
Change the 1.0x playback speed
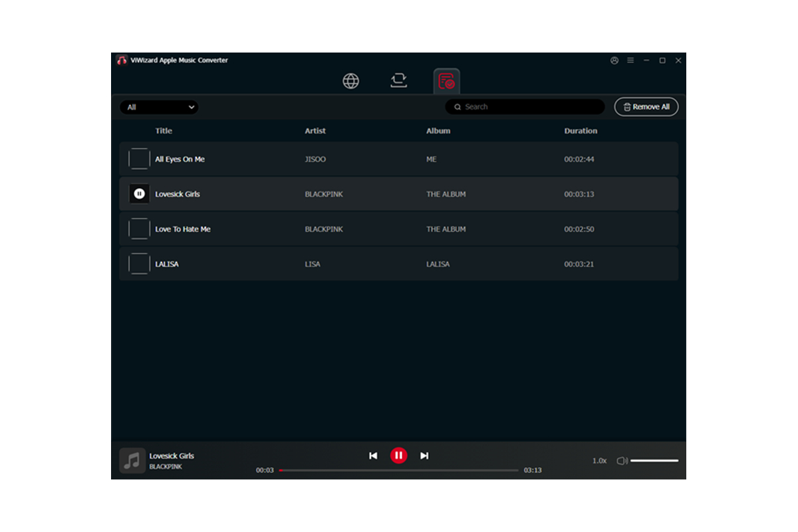pos(599,461)
